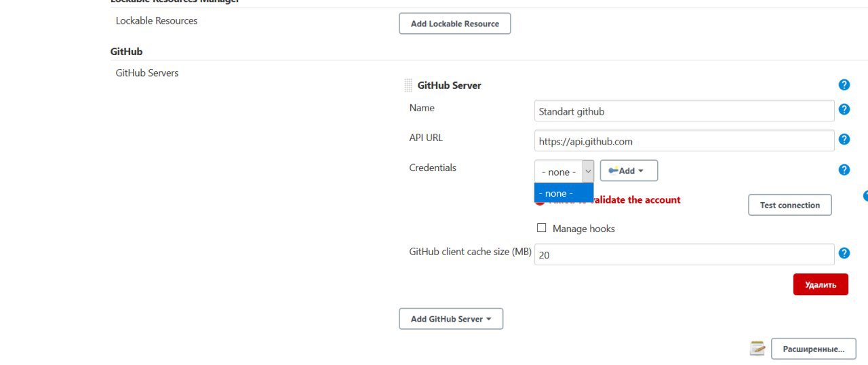Click the Manage hooks label text
Screen dimensions: 868x365
[584, 229]
